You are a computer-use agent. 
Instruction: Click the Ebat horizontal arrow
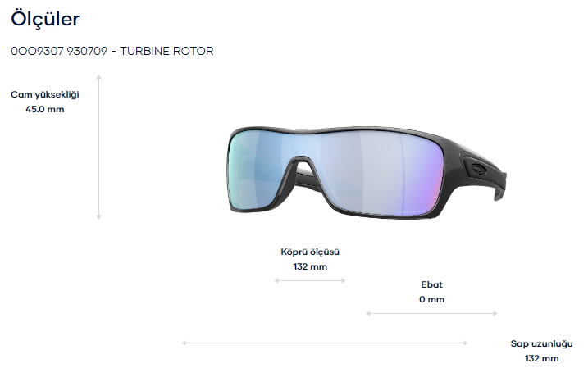pyautogui.click(x=431, y=313)
